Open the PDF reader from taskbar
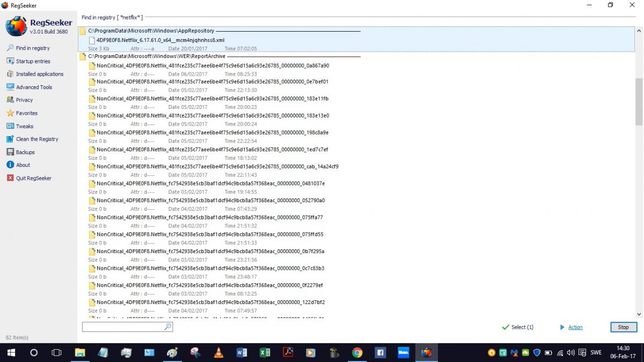644x362 pixels. 288,352
